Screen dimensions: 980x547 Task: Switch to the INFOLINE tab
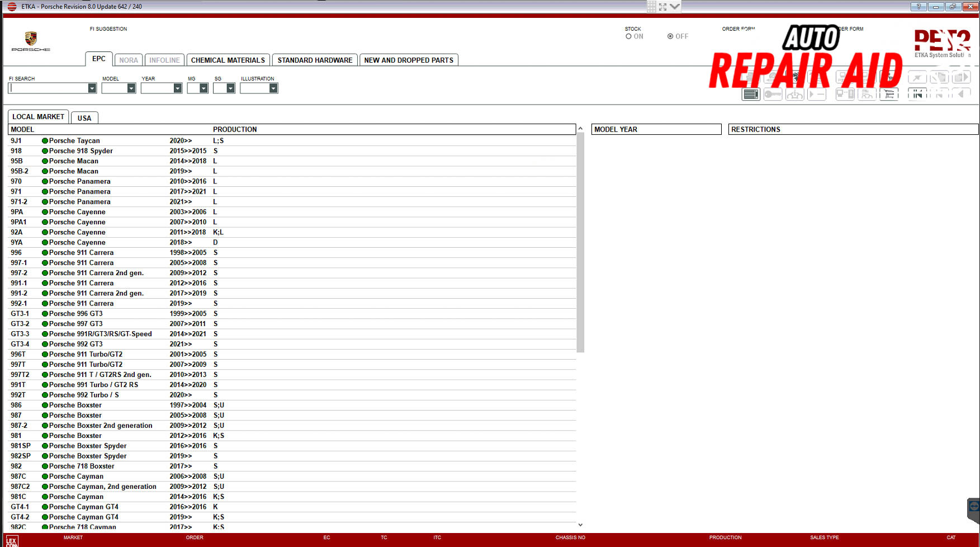(x=164, y=60)
